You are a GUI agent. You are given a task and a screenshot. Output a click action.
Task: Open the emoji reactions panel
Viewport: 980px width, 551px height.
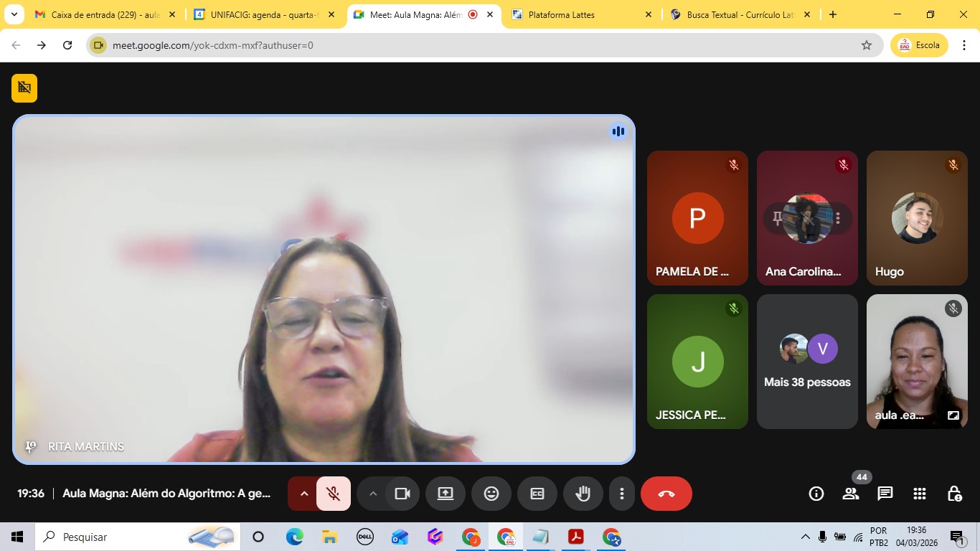click(x=491, y=494)
